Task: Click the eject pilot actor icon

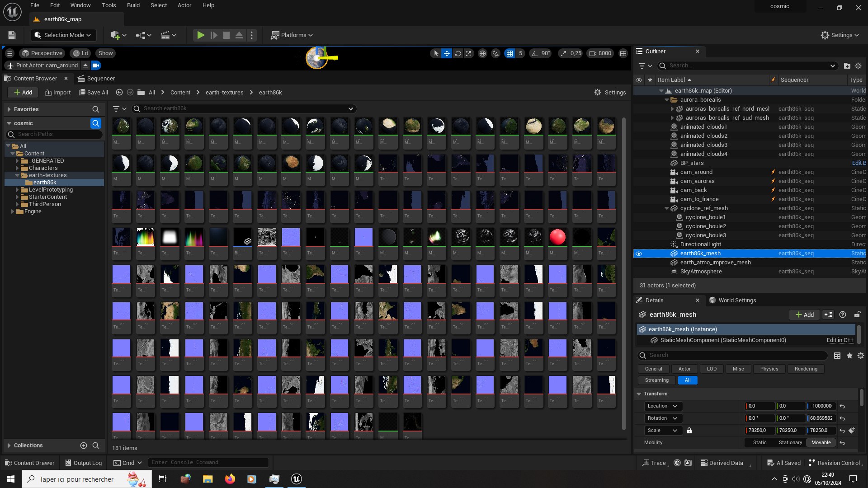Action: [x=85, y=66]
